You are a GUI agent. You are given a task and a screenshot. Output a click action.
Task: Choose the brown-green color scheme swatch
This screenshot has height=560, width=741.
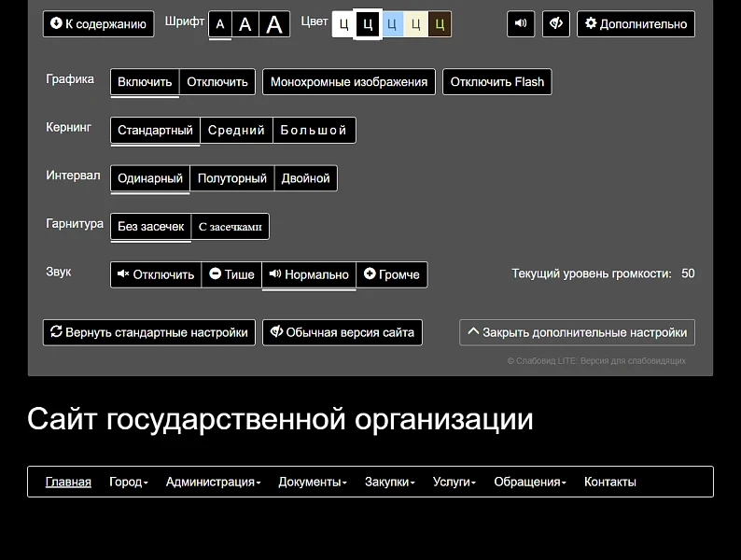440,24
